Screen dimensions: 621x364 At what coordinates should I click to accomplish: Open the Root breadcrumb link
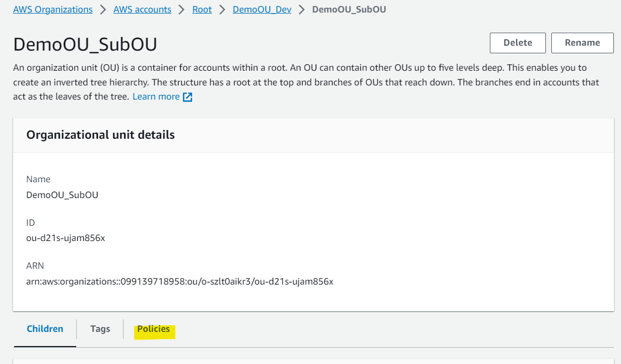(x=202, y=9)
